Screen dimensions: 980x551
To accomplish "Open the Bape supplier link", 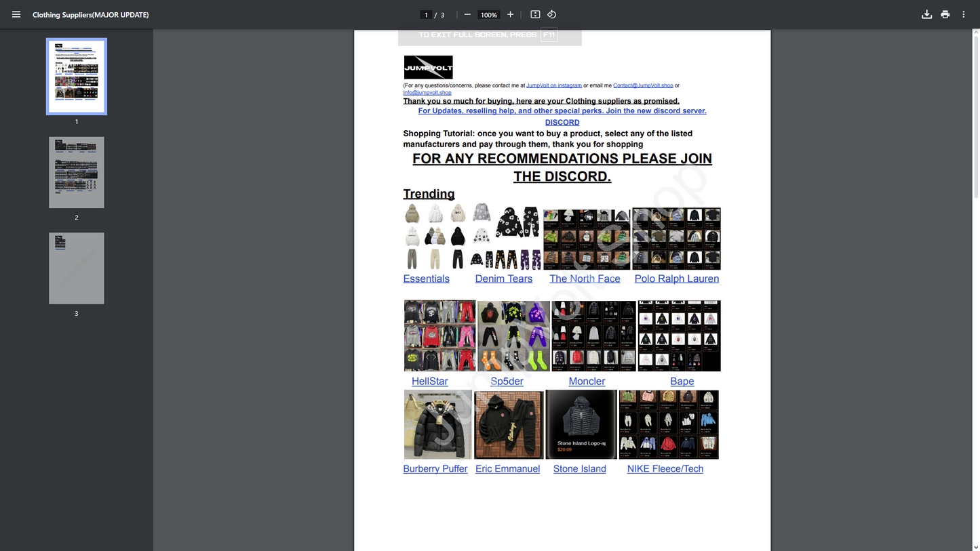I will point(682,382).
